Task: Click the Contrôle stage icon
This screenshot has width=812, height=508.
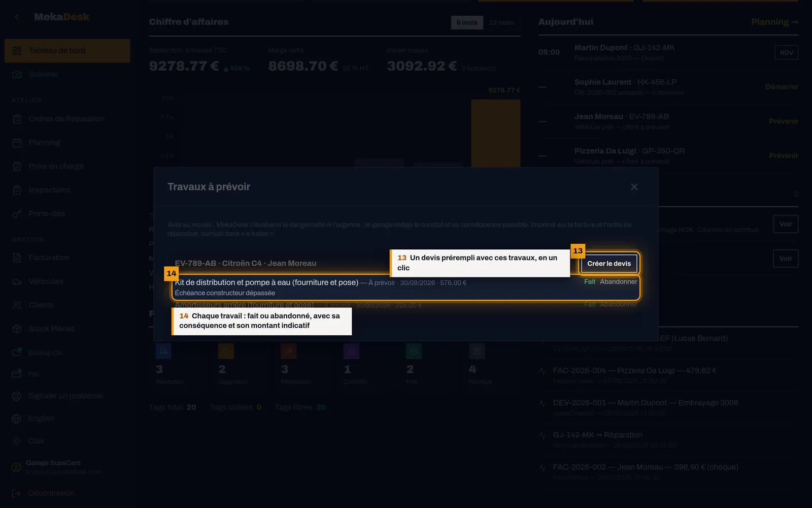Action: coord(351,351)
